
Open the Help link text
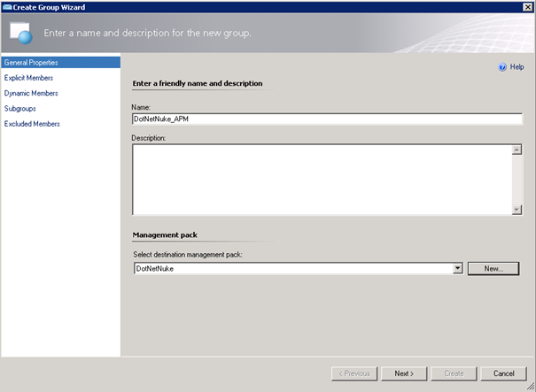517,67
